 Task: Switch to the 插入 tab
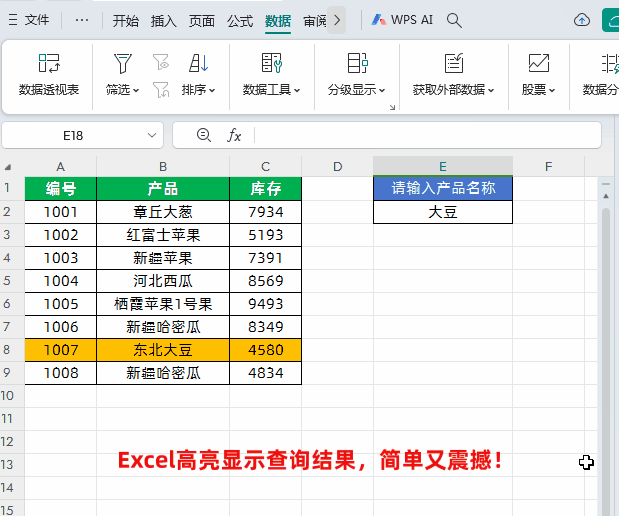tap(163, 21)
